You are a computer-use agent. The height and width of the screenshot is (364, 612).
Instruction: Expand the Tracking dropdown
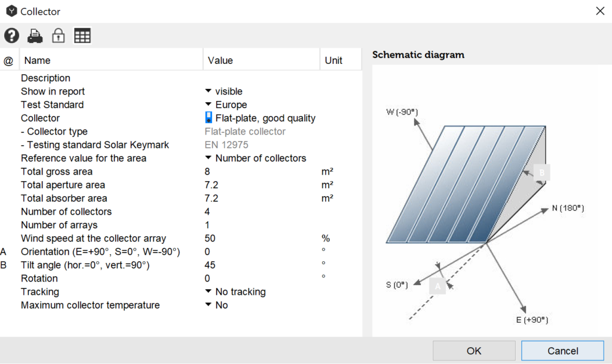tap(209, 292)
